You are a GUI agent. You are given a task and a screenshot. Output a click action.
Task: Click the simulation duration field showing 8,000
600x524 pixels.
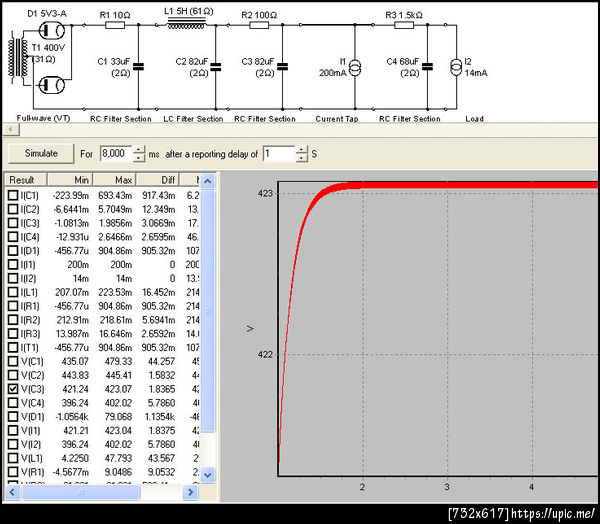(x=116, y=153)
